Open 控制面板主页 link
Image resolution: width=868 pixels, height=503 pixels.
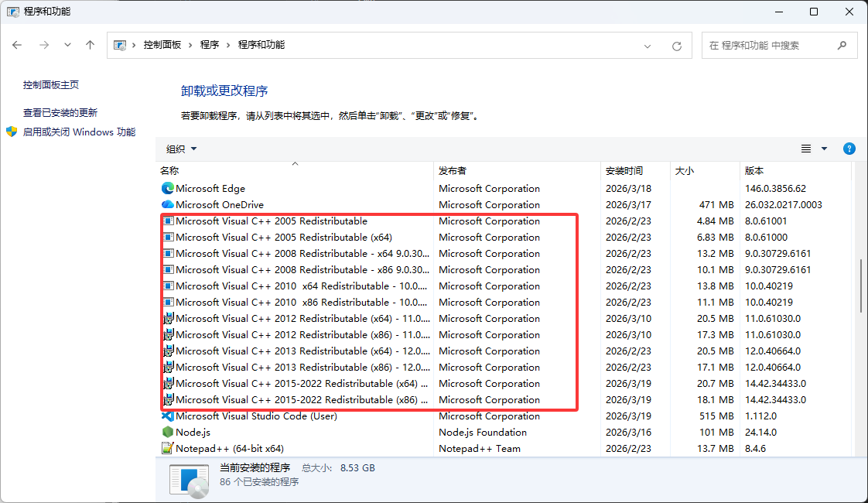click(51, 85)
